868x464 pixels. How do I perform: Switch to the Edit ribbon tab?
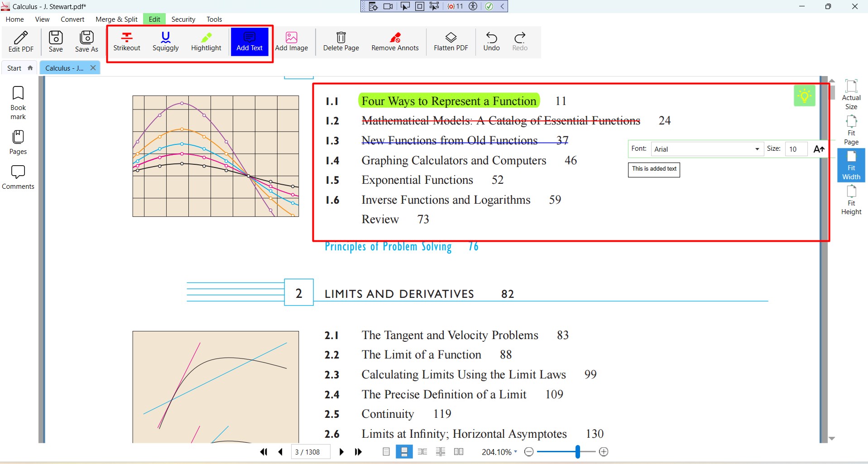pos(154,19)
